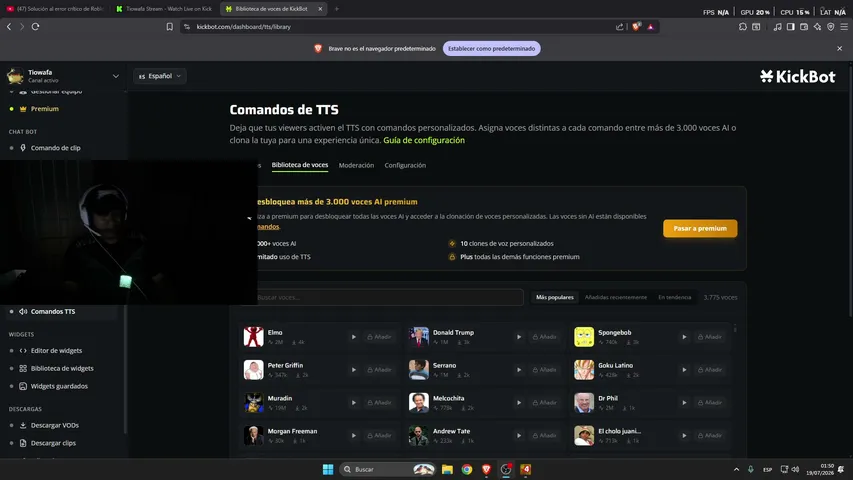This screenshot has height=480, width=853.
Task: Open the Brave Shields icon
Action: click(x=635, y=27)
